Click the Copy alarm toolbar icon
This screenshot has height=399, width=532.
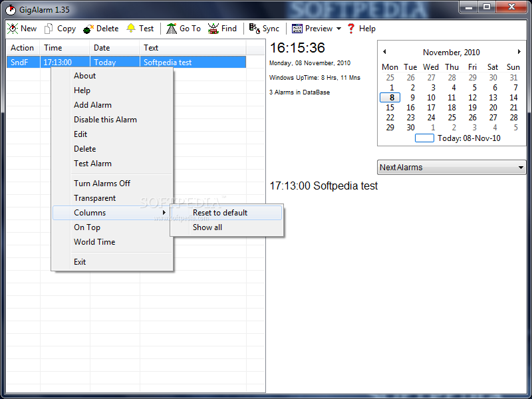point(49,29)
